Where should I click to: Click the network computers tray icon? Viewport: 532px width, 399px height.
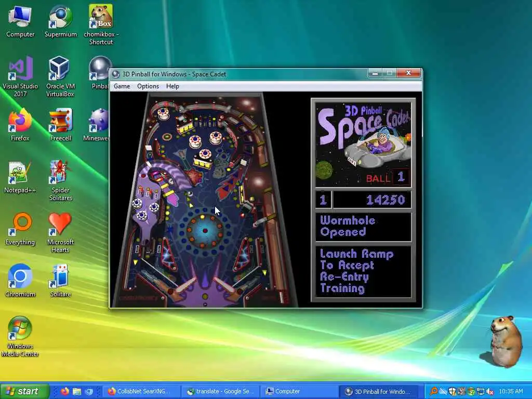pyautogui.click(x=481, y=391)
